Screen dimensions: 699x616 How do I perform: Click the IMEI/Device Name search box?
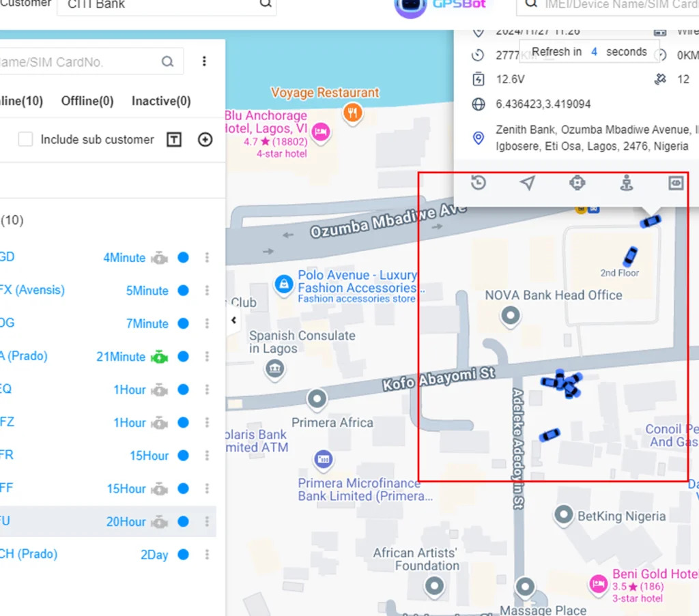coord(608,5)
